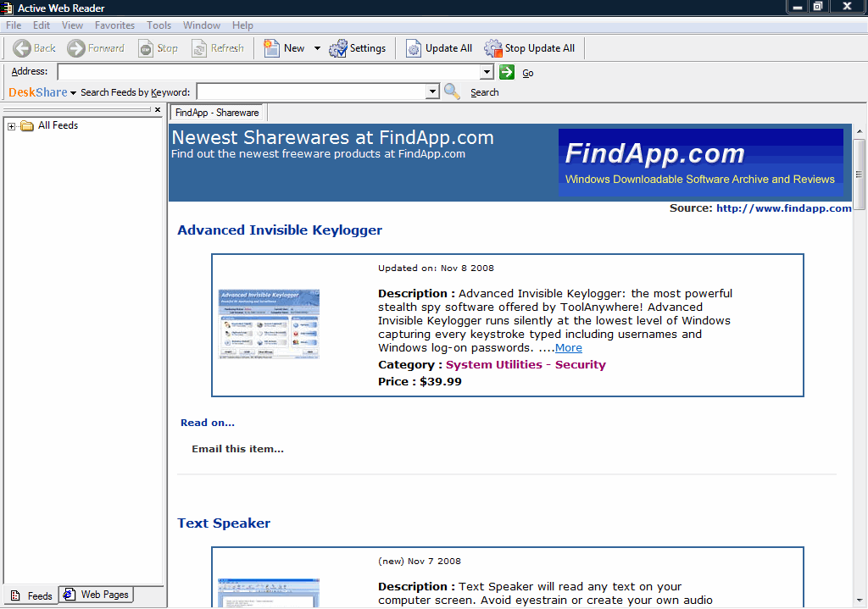
Task: Open the File menu
Action: click(14, 25)
